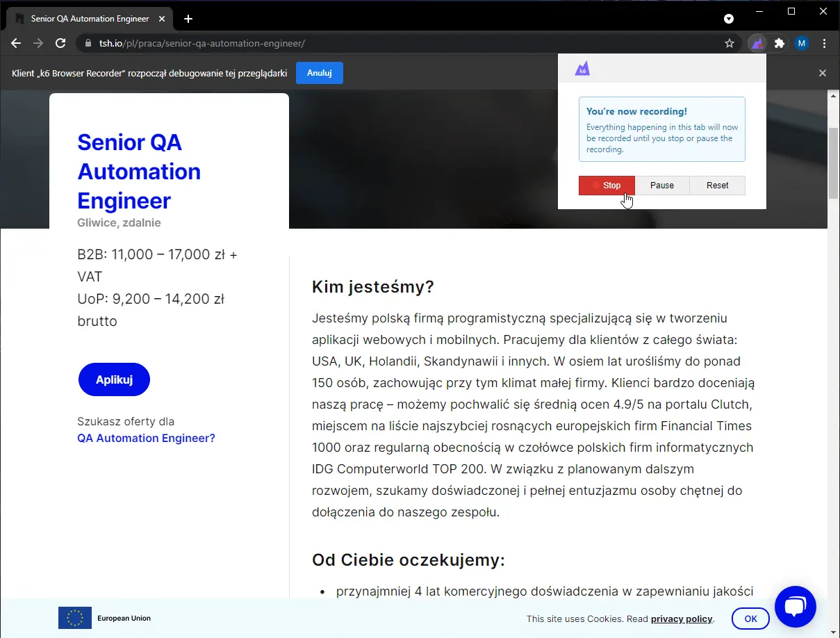Image resolution: width=840 pixels, height=638 pixels.
Task: Reload the page
Action: pyautogui.click(x=60, y=43)
